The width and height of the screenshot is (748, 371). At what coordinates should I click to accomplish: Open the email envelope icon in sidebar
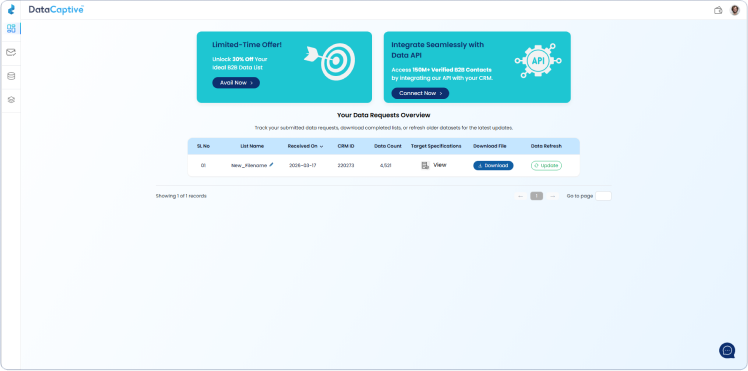point(11,52)
